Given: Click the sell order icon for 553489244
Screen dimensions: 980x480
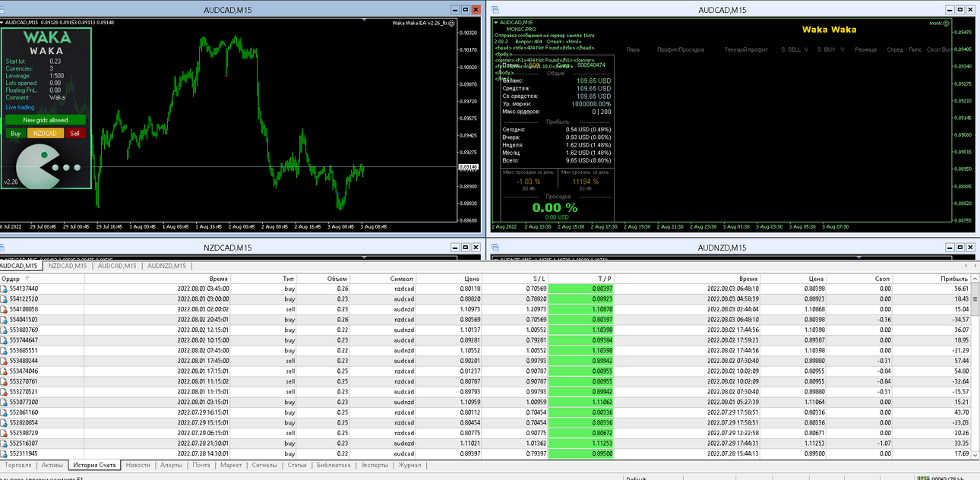Looking at the screenshot, I should 5,361.
